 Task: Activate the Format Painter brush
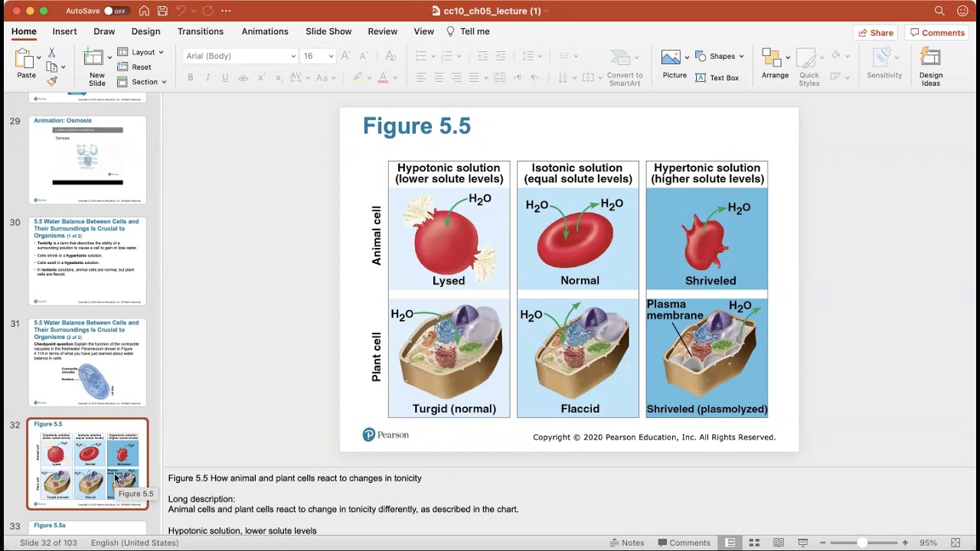[x=51, y=80]
